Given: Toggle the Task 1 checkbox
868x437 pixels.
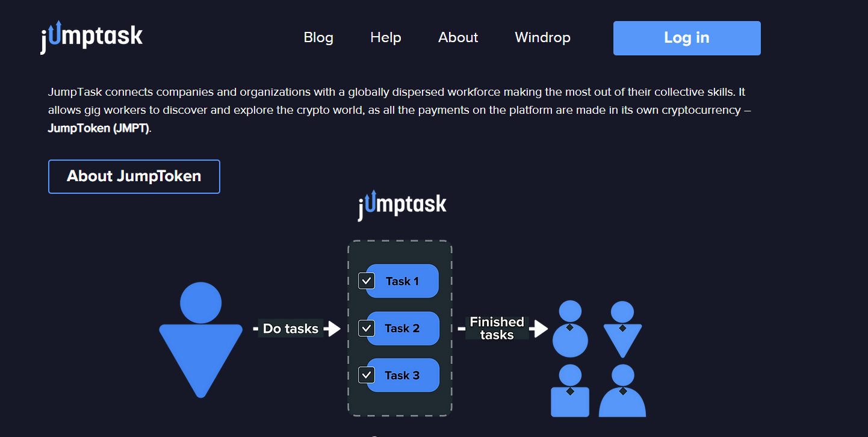Looking at the screenshot, I should tap(367, 281).
